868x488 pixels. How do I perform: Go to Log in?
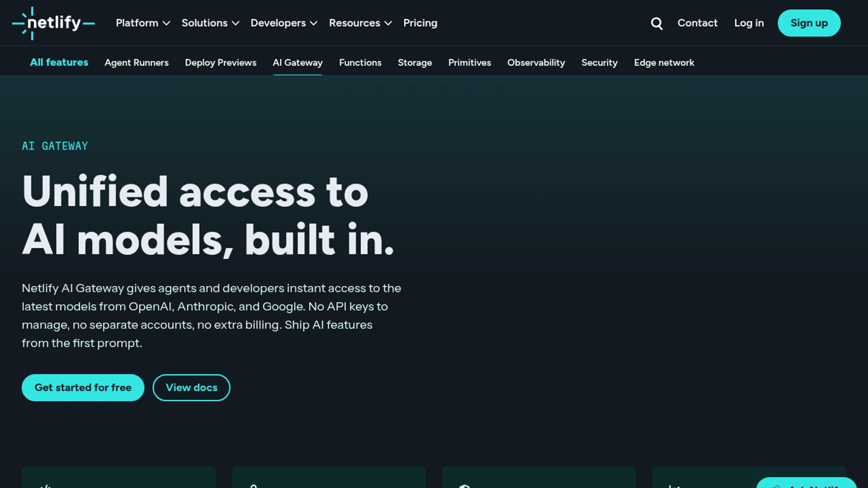coord(749,23)
